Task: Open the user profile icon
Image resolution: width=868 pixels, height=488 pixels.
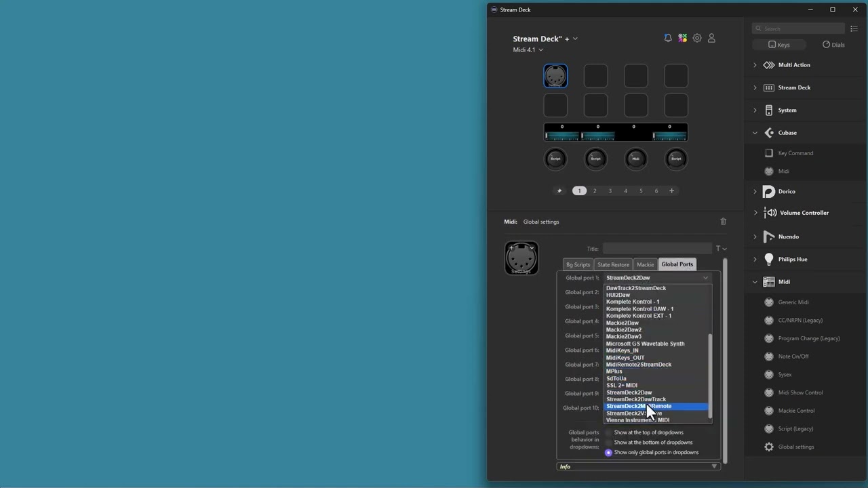Action: [711, 39]
